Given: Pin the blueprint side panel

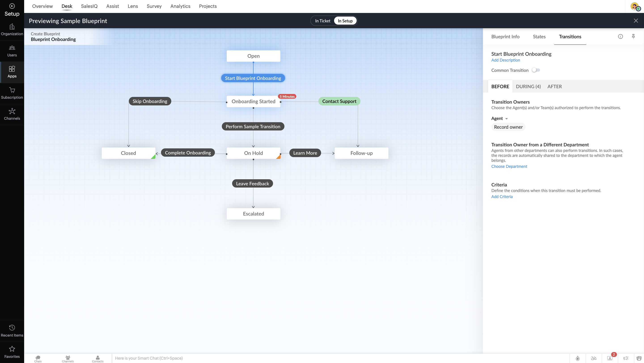Looking at the screenshot, I should pos(633,36).
